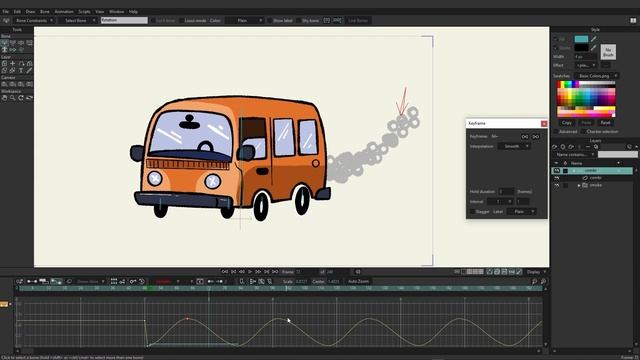Expand the smoke group layer
Screen dimensions: 640x360
(579, 185)
